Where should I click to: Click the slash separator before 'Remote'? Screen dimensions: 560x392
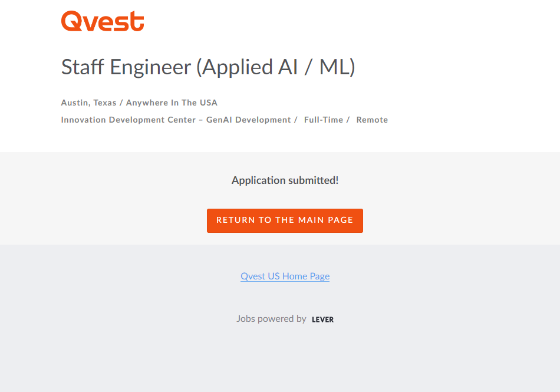[x=348, y=120]
